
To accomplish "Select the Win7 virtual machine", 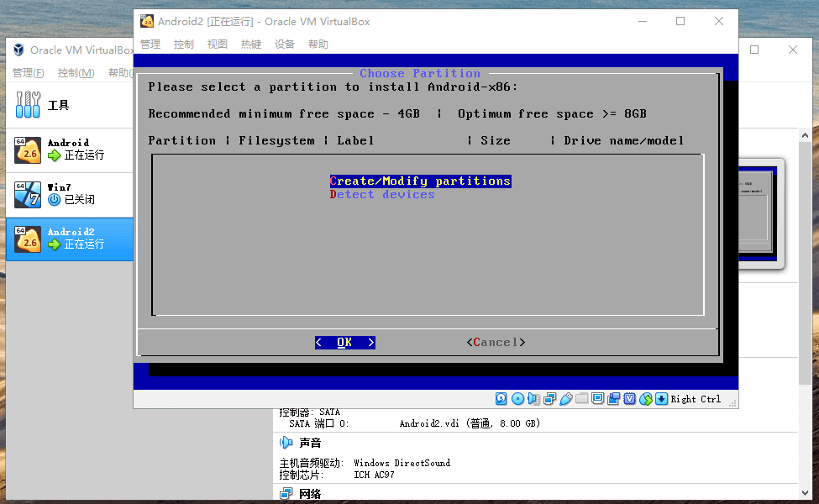I will click(x=69, y=194).
